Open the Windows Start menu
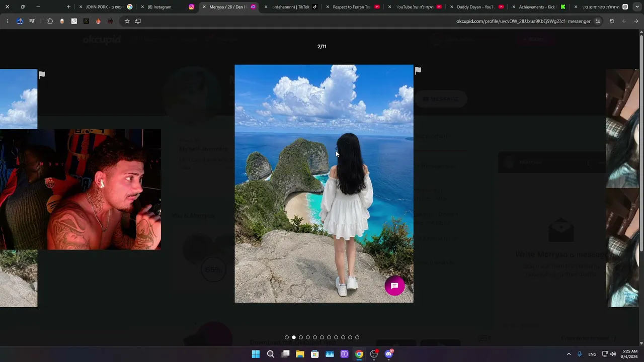 point(256,354)
